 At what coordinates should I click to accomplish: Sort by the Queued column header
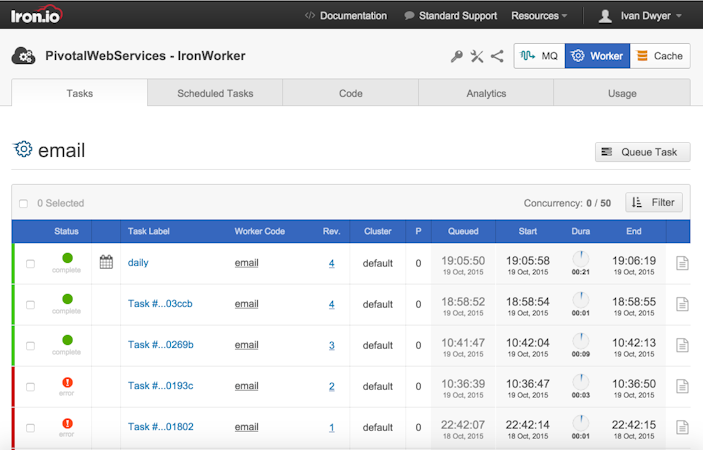point(463,231)
